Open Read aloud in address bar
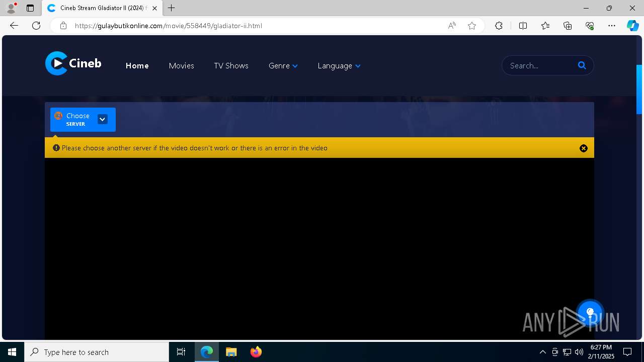Viewport: 644px width, 362px height. 452,26
